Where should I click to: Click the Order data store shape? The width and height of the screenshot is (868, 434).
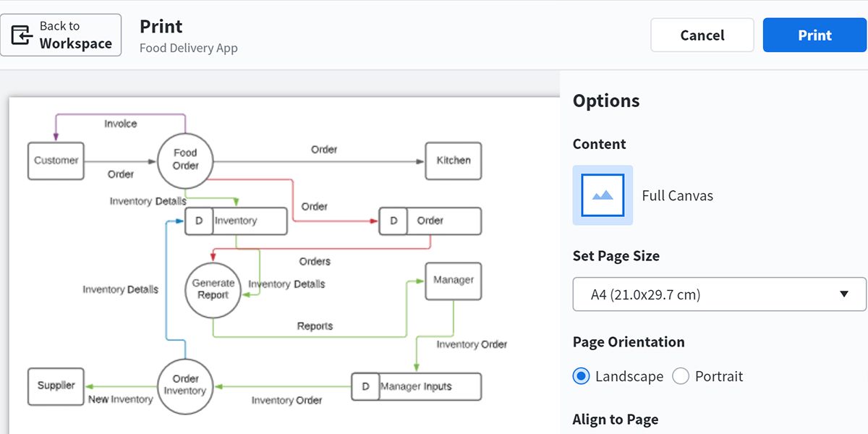430,221
